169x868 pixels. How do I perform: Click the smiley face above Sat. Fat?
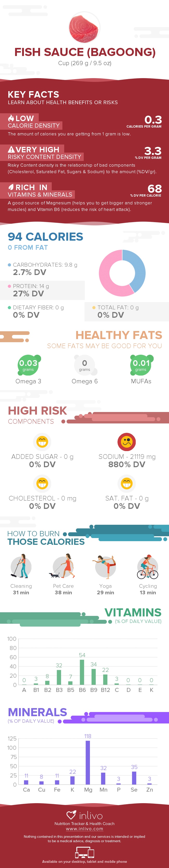(127, 483)
